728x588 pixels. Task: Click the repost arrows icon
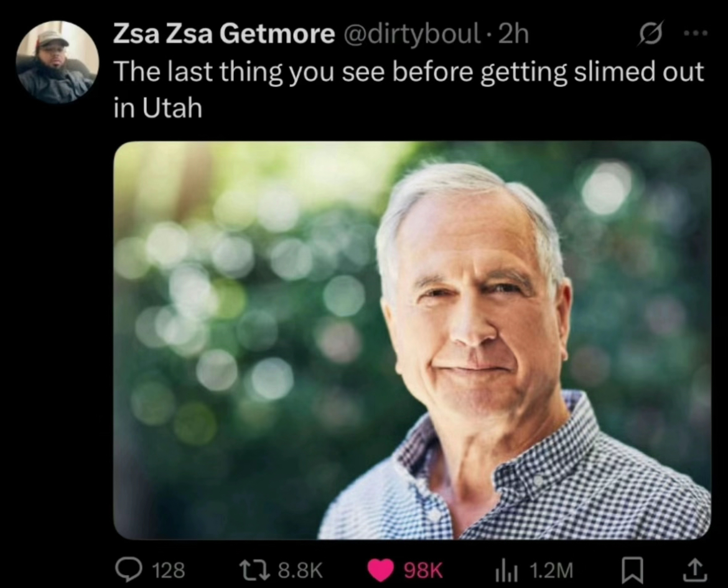pyautogui.click(x=255, y=570)
